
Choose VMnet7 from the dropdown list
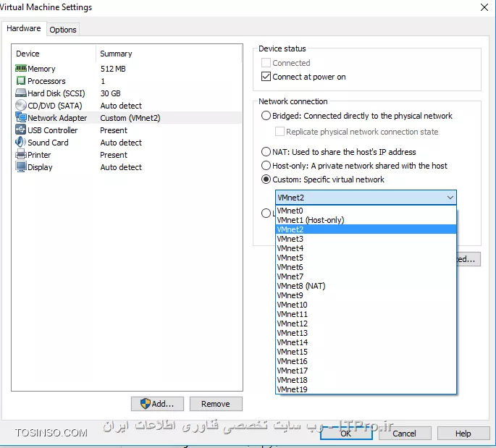[x=366, y=276]
